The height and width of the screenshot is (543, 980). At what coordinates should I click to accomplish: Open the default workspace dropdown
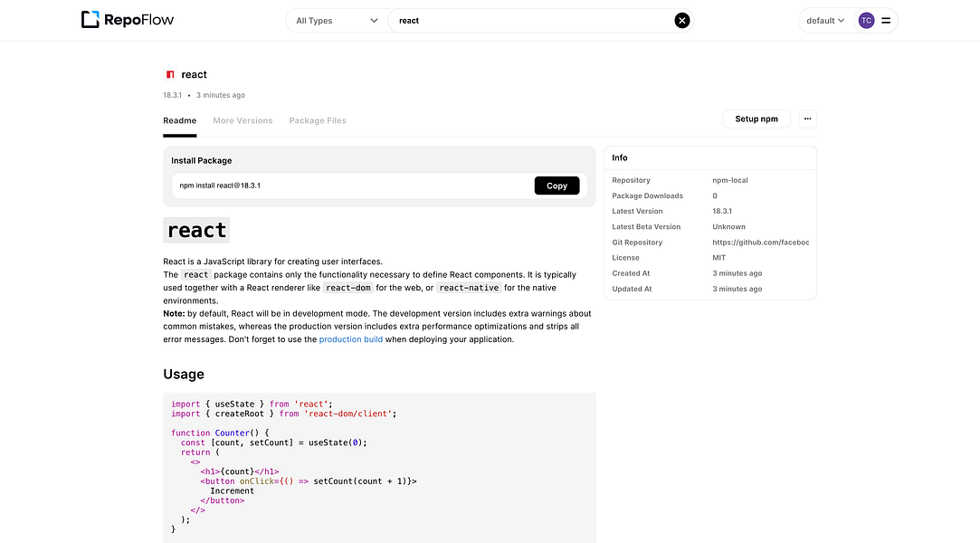pyautogui.click(x=825, y=21)
